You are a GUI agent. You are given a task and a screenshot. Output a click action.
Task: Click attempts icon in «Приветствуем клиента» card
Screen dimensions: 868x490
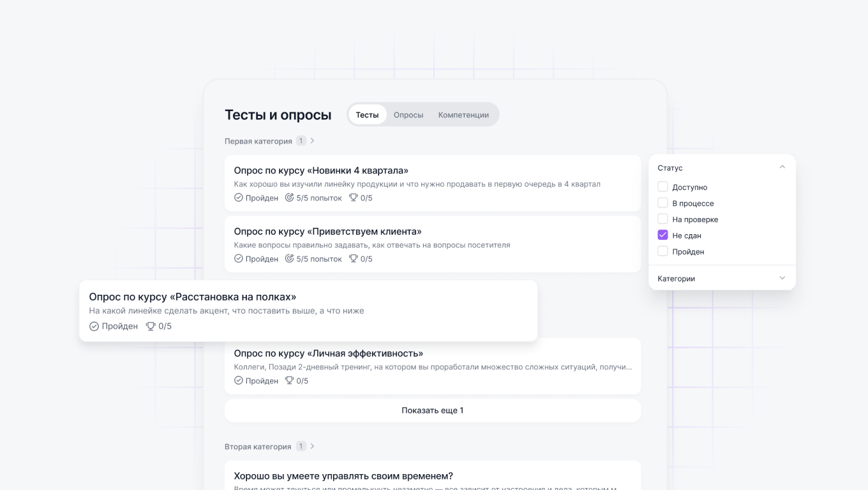[289, 258]
